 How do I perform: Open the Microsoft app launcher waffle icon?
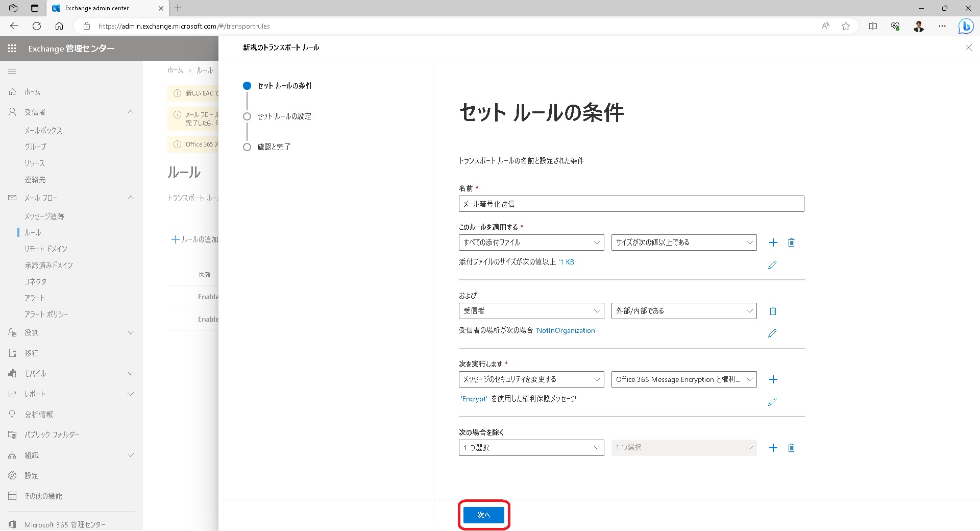click(12, 49)
